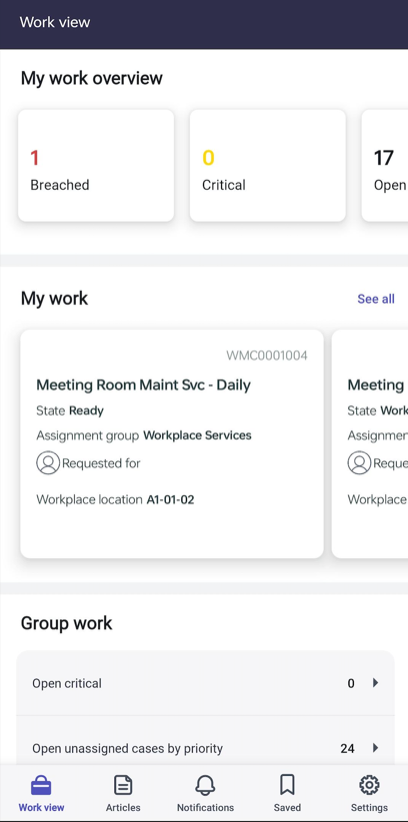Select the Articles tab label

click(x=123, y=807)
